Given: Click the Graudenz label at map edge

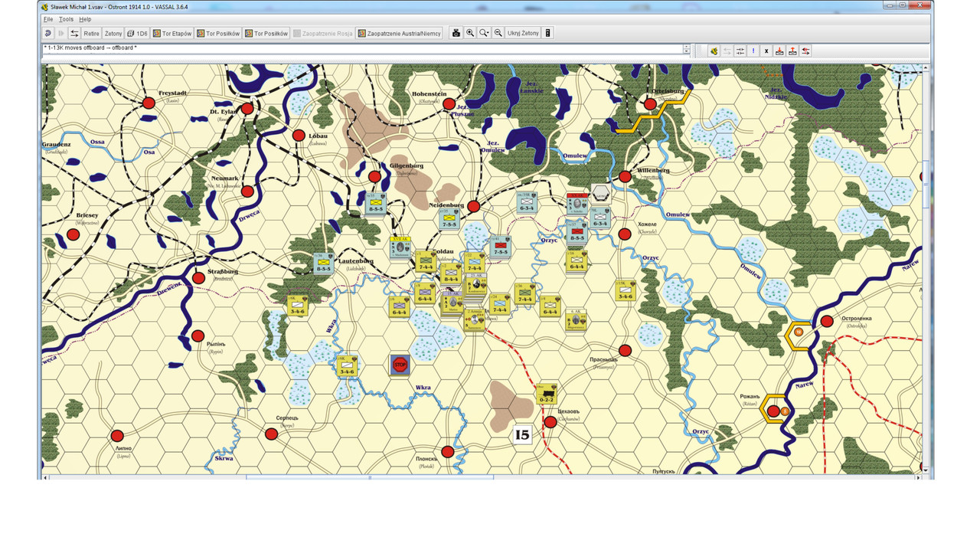Looking at the screenshot, I should click(57, 144).
